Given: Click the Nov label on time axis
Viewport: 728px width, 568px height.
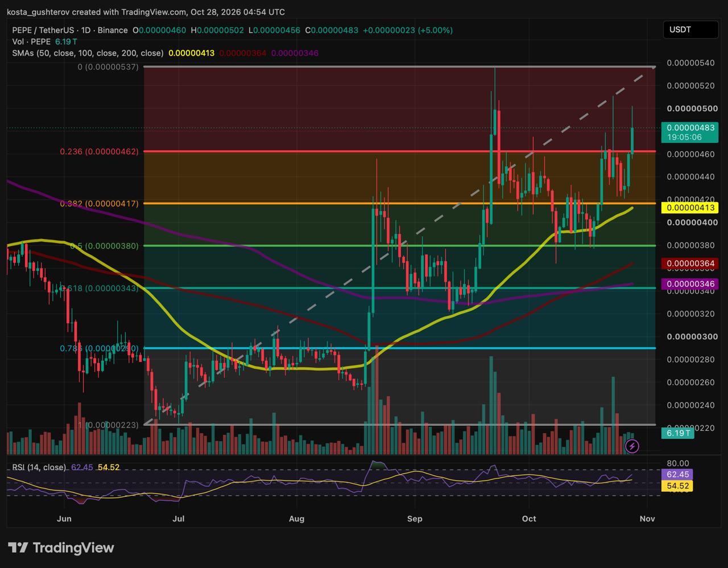Looking at the screenshot, I should [647, 518].
